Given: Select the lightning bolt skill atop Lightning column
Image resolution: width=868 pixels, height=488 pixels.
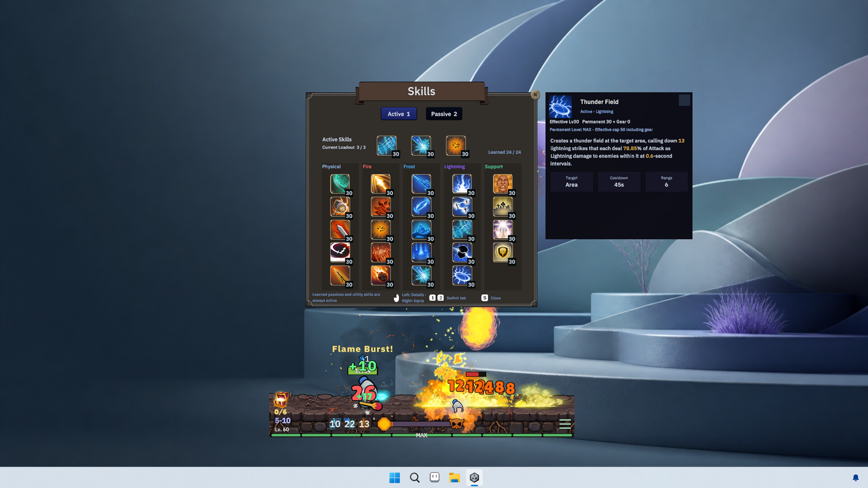Looking at the screenshot, I should point(462,183).
